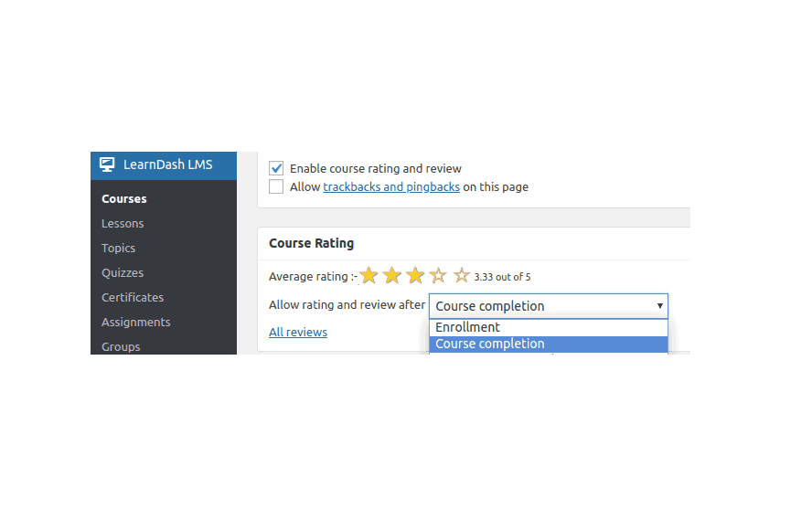The height and width of the screenshot is (509, 812).
Task: Follow the trackbacks and pingbacks link
Action: (391, 186)
